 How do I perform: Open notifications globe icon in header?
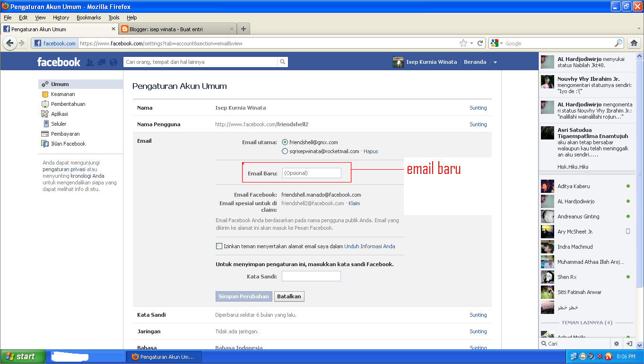pyautogui.click(x=113, y=62)
